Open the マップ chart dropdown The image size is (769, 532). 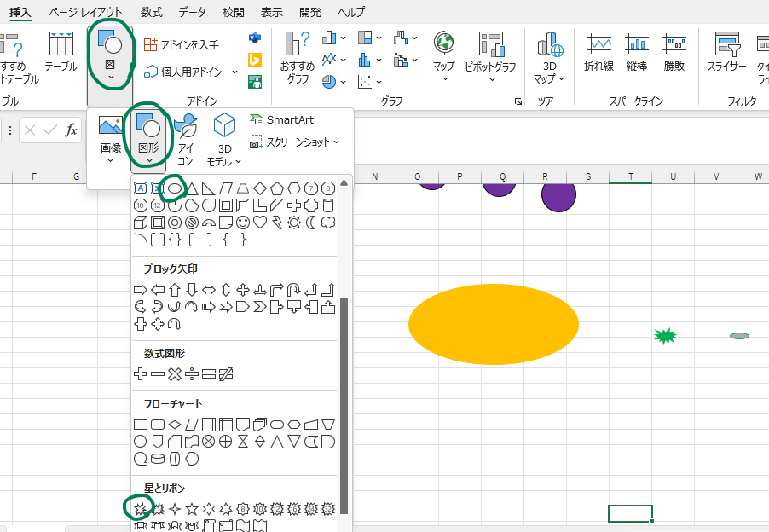[x=444, y=57]
